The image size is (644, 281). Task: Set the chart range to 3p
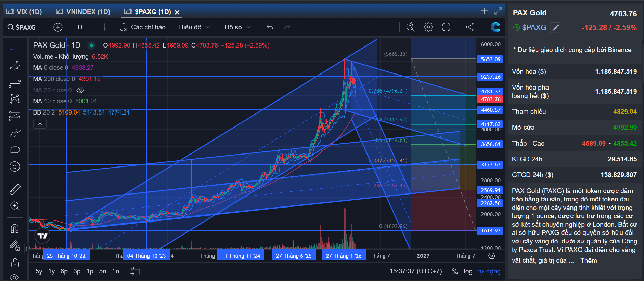coord(77,271)
